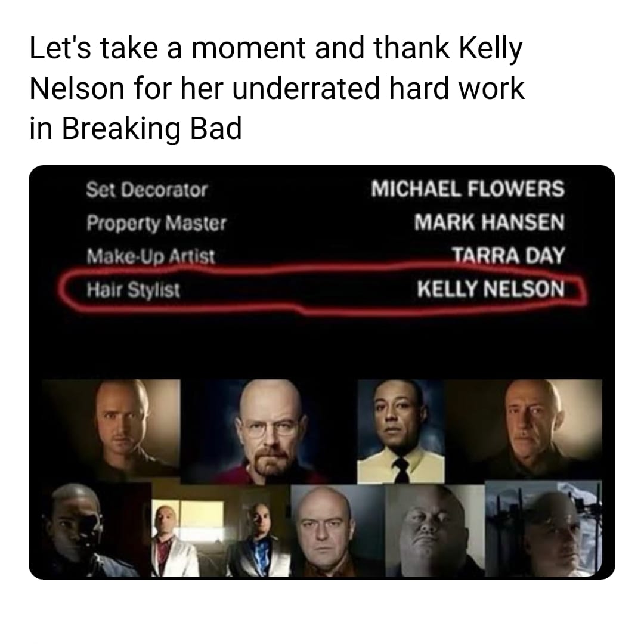Click the name MICHAEL FLOWERS in the credits
This screenshot has width=644, height=644.
pos(468,190)
